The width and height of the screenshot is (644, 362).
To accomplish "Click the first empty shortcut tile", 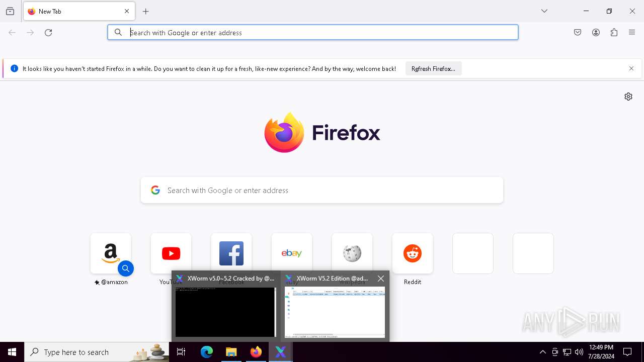I will 473,253.
